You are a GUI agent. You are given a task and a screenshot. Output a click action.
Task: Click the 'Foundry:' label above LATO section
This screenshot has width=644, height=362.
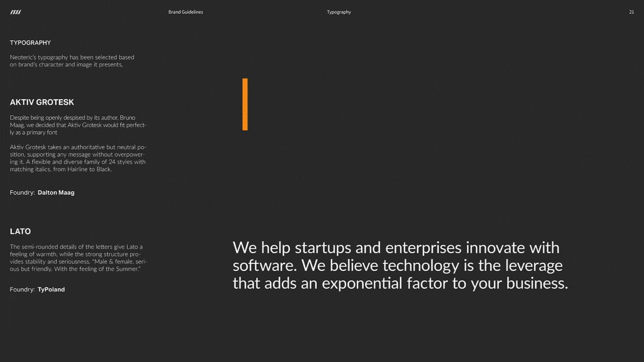click(22, 193)
